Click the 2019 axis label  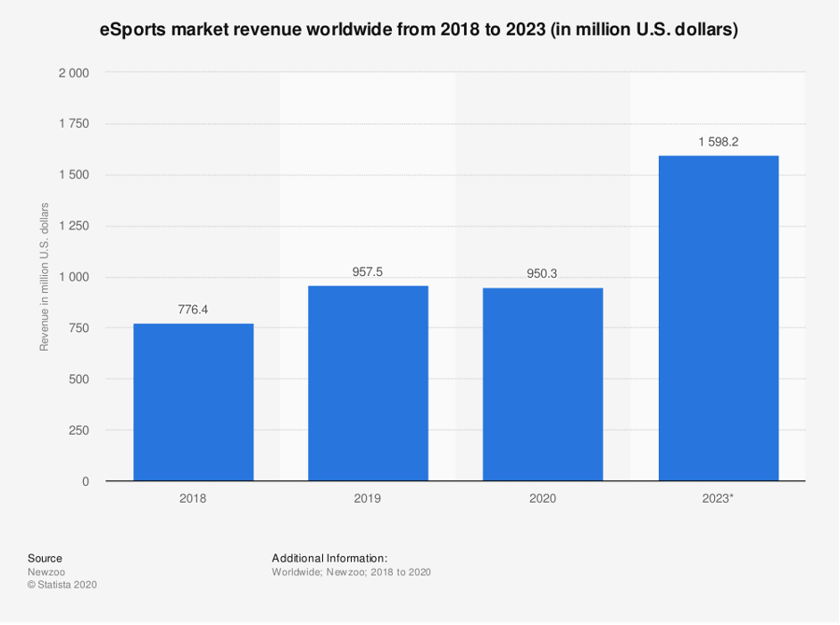pos(368,499)
